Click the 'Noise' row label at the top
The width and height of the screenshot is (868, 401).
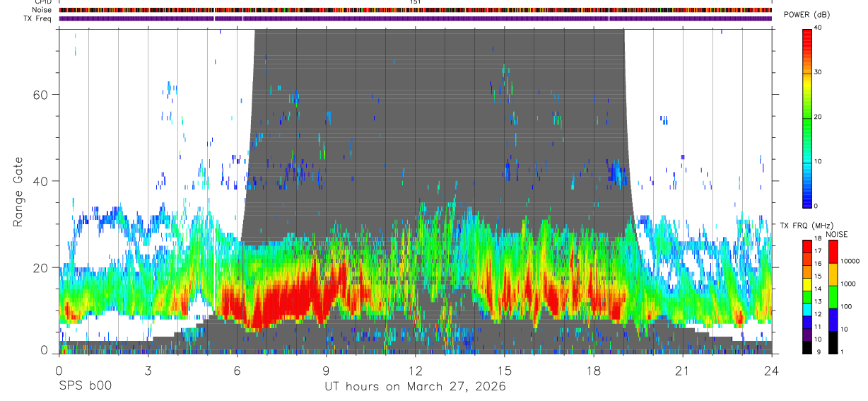point(41,10)
